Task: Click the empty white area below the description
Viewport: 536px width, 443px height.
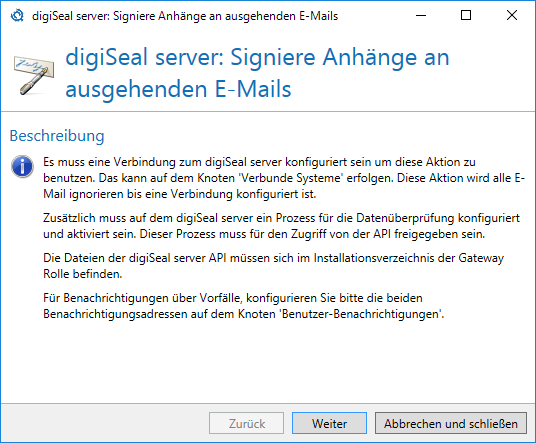Action: (268, 362)
